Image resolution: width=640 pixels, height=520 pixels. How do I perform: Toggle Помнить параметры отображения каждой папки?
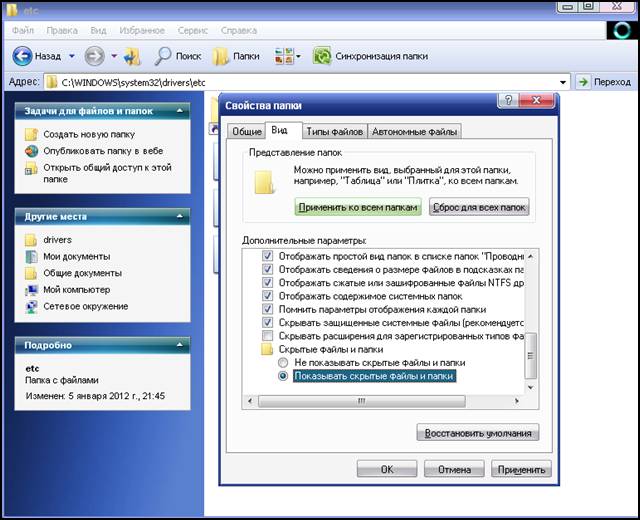coord(267,309)
